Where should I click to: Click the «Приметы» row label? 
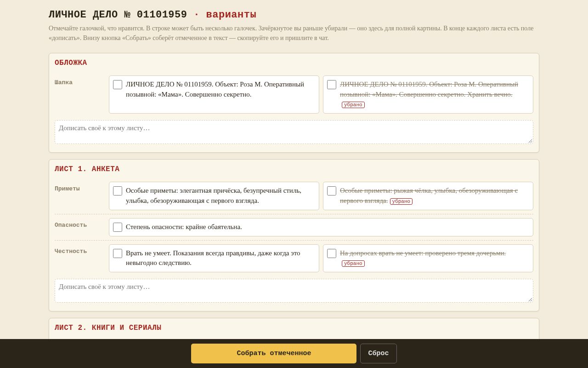point(67,189)
